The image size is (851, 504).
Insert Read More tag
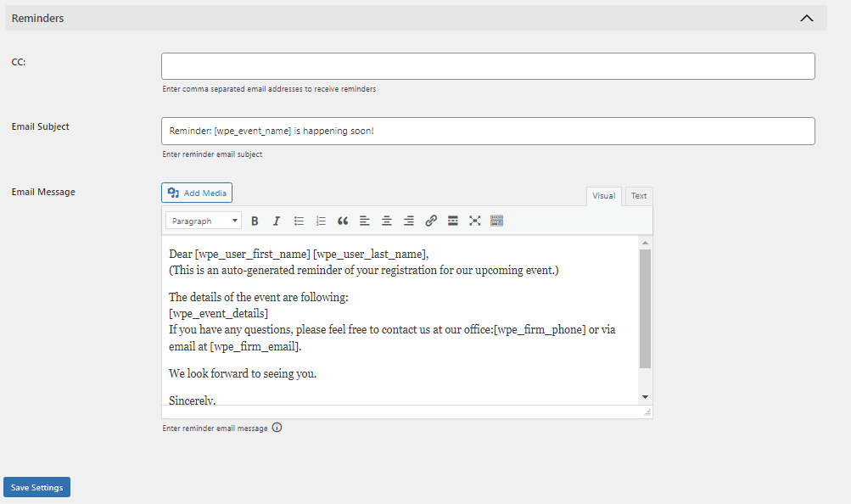(452, 221)
